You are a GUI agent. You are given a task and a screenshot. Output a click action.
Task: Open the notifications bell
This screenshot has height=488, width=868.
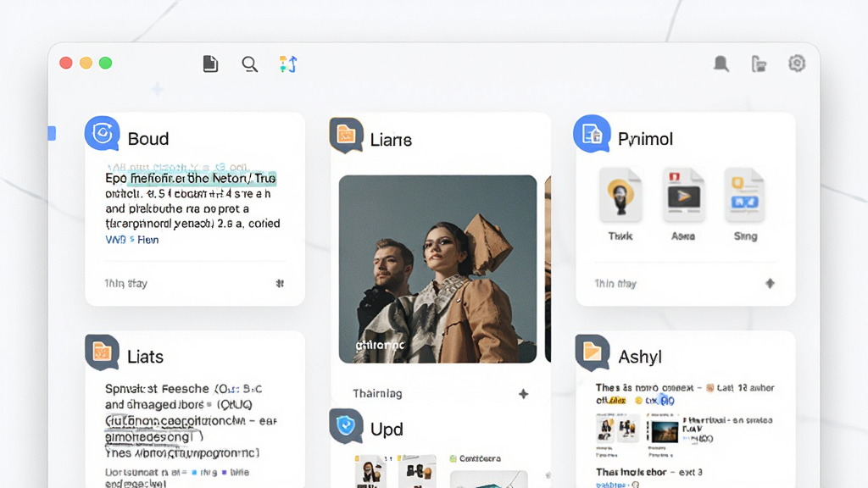[x=721, y=64]
